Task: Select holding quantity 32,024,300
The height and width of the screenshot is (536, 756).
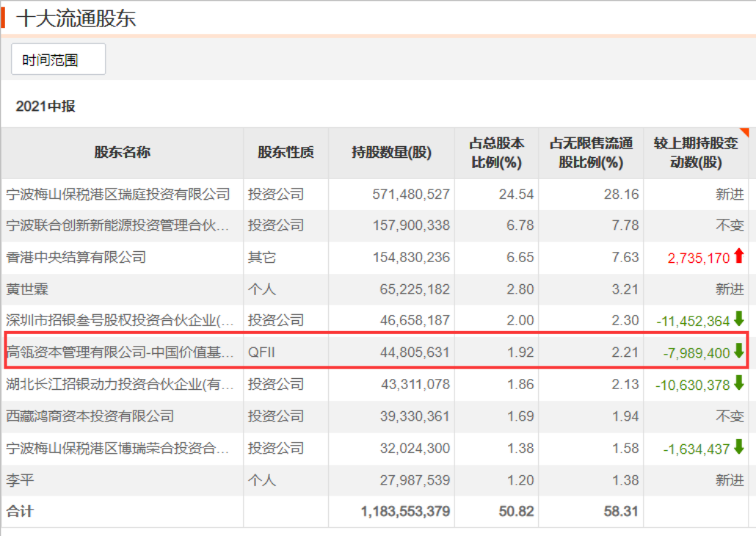Action: pos(415,448)
